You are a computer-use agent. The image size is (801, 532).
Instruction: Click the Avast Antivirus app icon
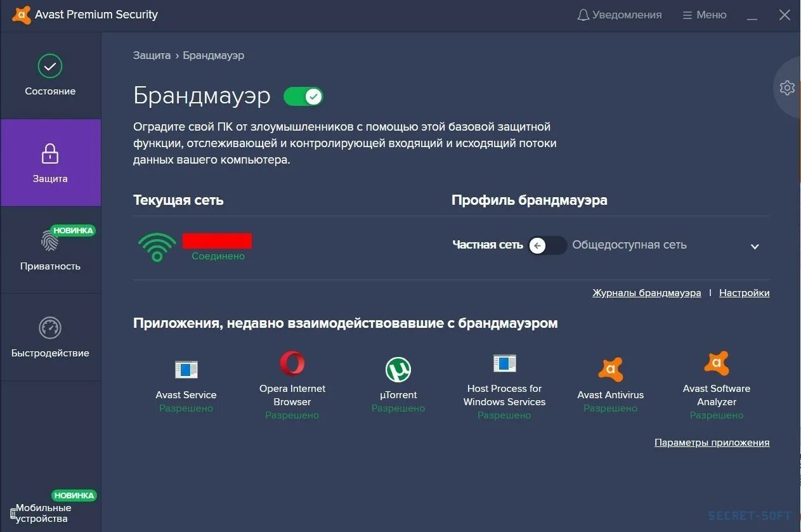(611, 370)
